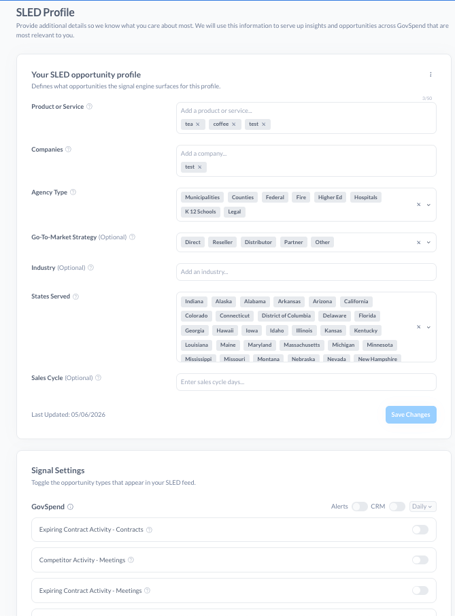Focus the Add an industry field
The image size is (455, 616).
(306, 272)
